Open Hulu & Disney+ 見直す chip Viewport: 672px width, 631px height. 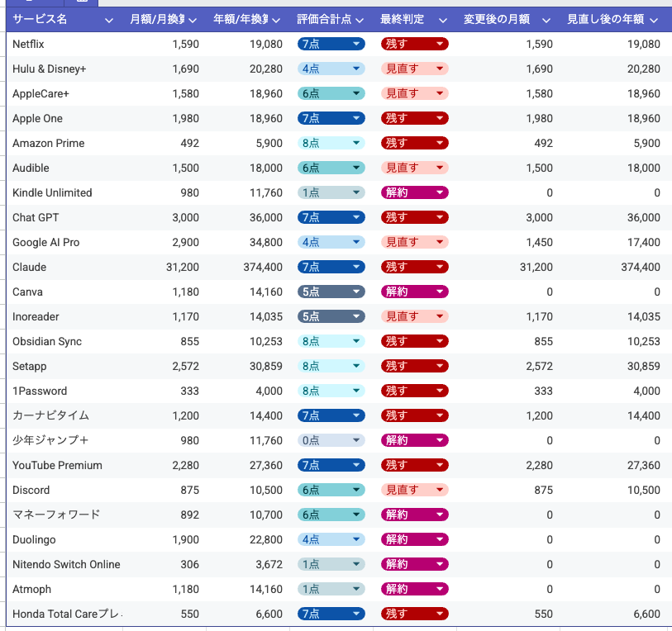pyautogui.click(x=414, y=69)
